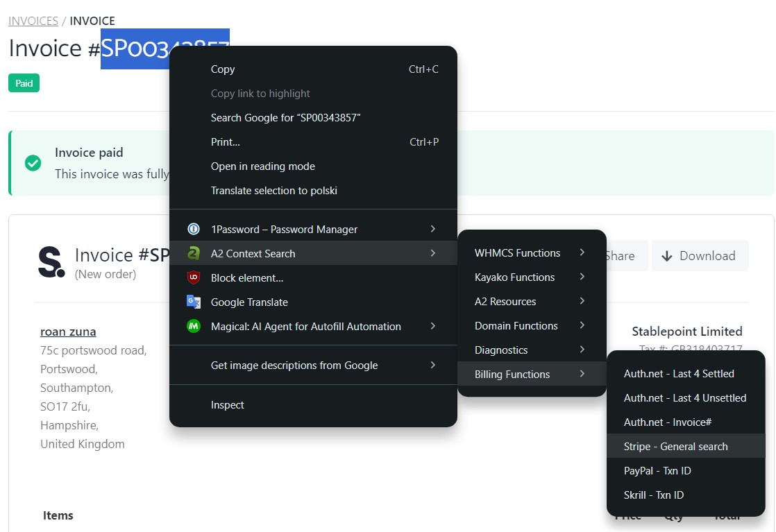Expand the WHMCS Functions arrow

(582, 252)
